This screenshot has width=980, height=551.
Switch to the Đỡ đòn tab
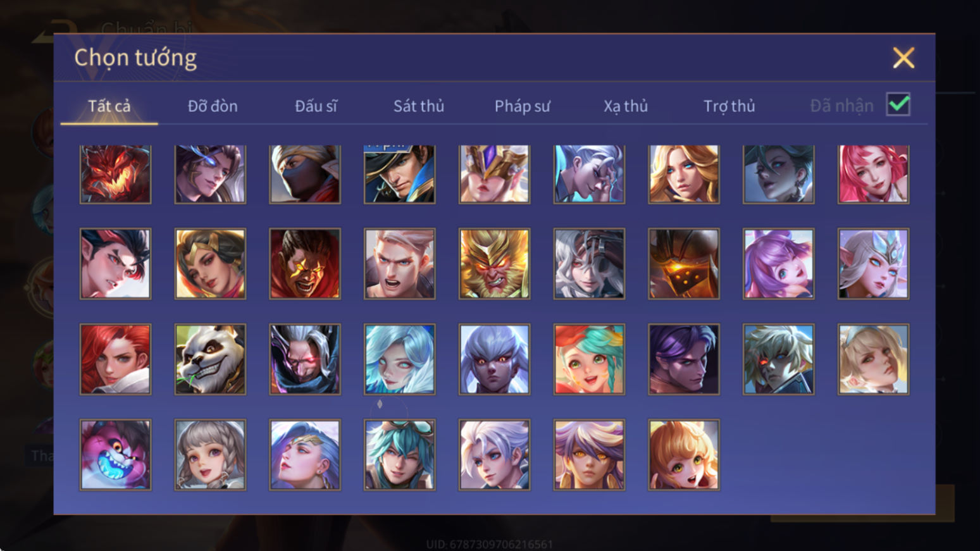(x=213, y=106)
